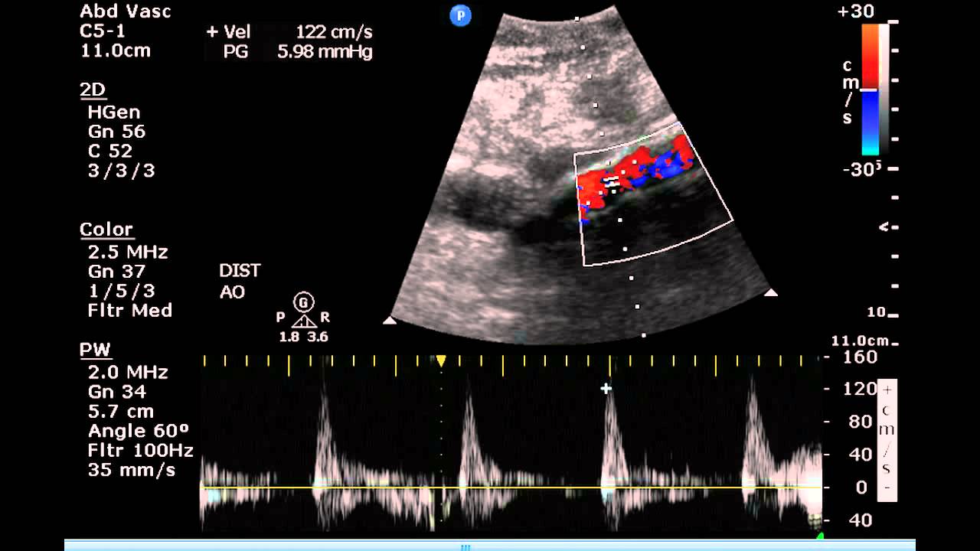The height and width of the screenshot is (551, 980).
Task: Click the "Gn 37" color gain value
Action: [116, 272]
